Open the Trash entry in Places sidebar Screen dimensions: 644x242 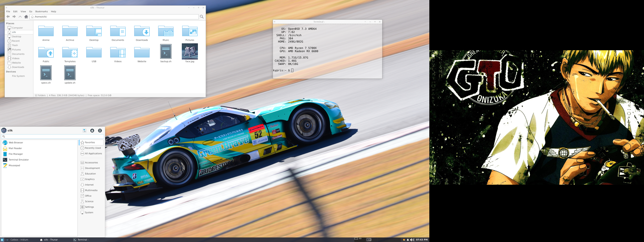(x=15, y=45)
